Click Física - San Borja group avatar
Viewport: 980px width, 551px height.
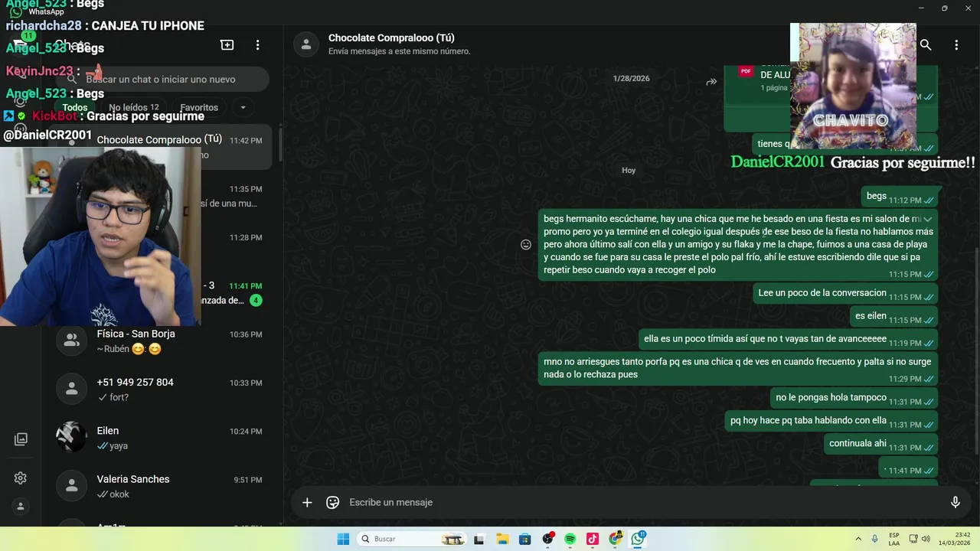point(71,341)
